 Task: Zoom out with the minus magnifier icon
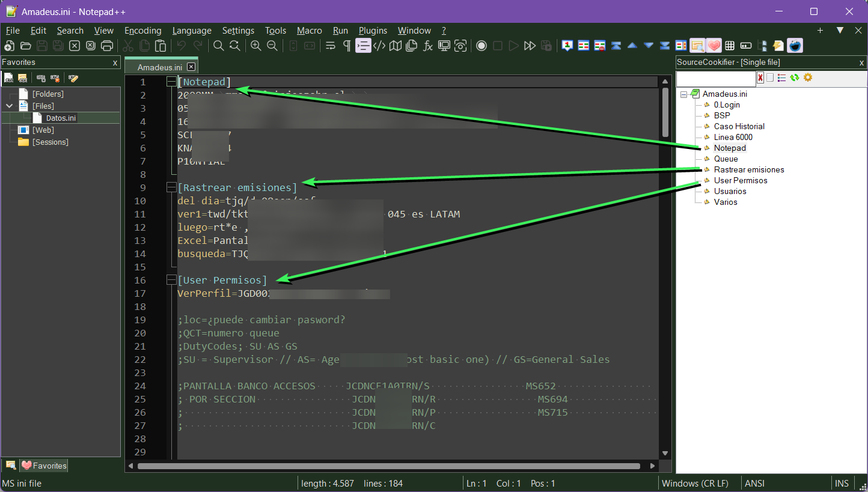[x=272, y=46]
